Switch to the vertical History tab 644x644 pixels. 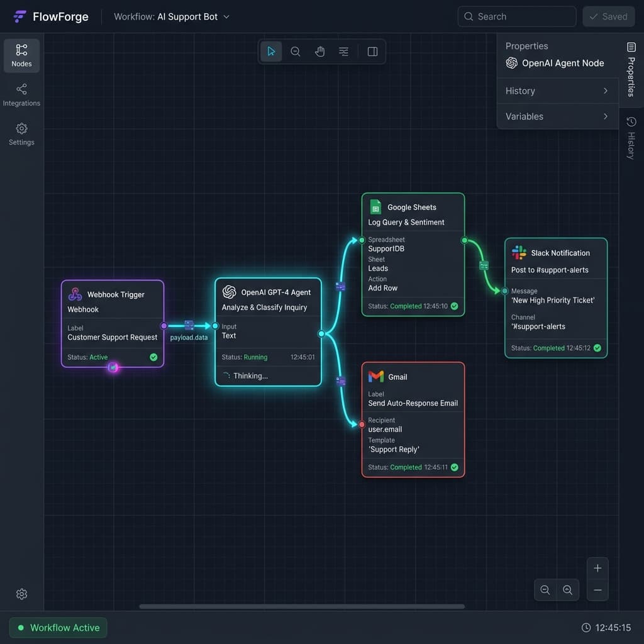tap(631, 138)
